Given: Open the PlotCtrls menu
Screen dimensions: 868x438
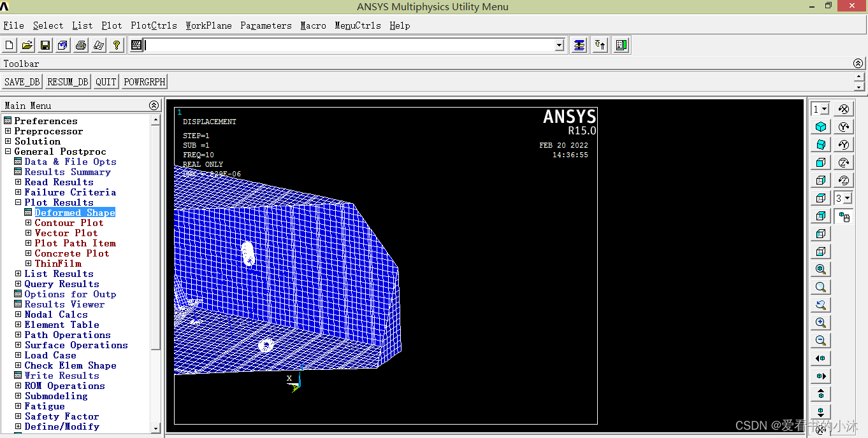Looking at the screenshot, I should pos(154,25).
